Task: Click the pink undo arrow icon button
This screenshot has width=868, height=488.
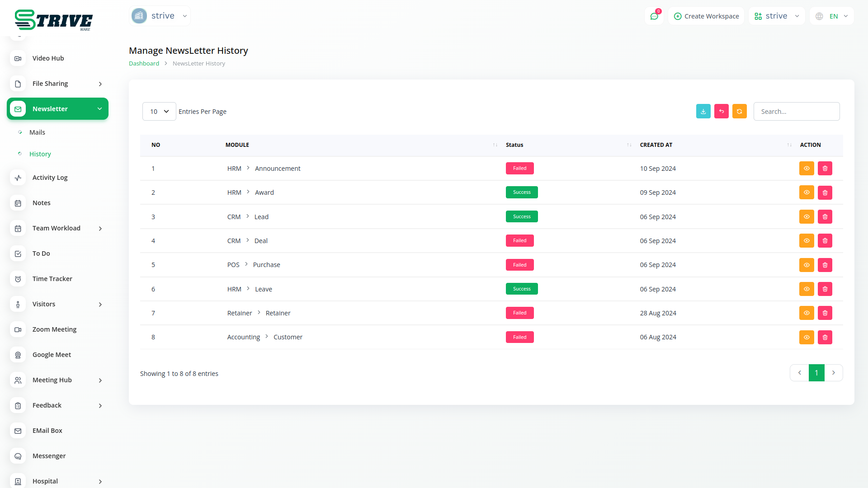Action: pyautogui.click(x=721, y=111)
